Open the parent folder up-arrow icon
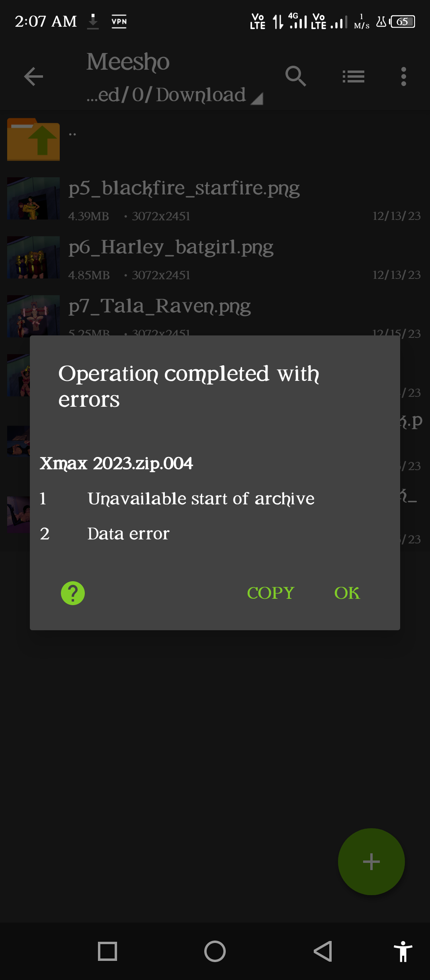This screenshot has width=430, height=980. pyautogui.click(x=33, y=139)
